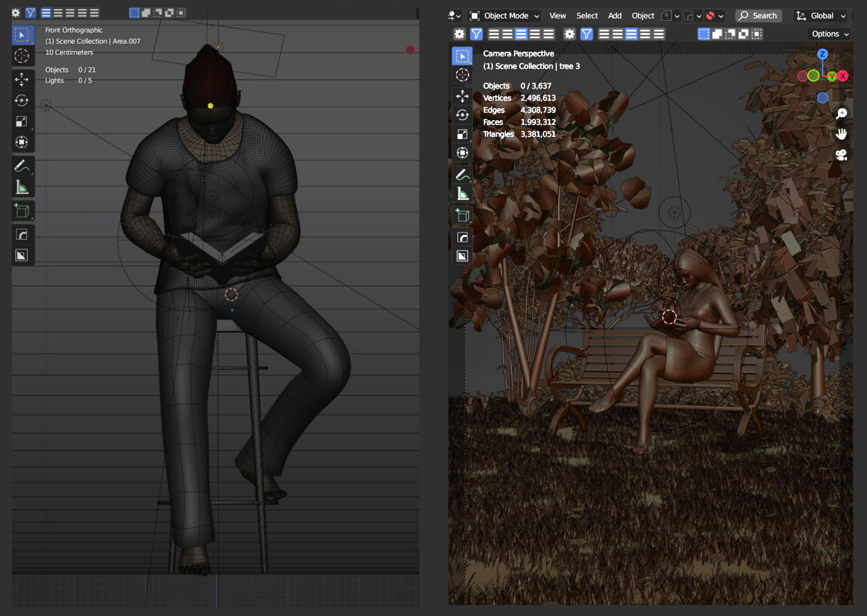Open the Object Mode dropdown
The width and height of the screenshot is (867, 616).
point(505,16)
